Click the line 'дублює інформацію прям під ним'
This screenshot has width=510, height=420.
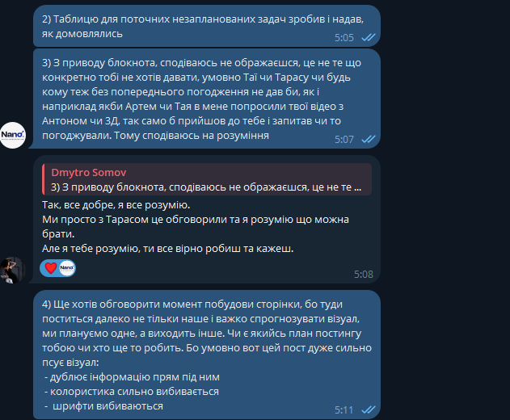click(132, 377)
